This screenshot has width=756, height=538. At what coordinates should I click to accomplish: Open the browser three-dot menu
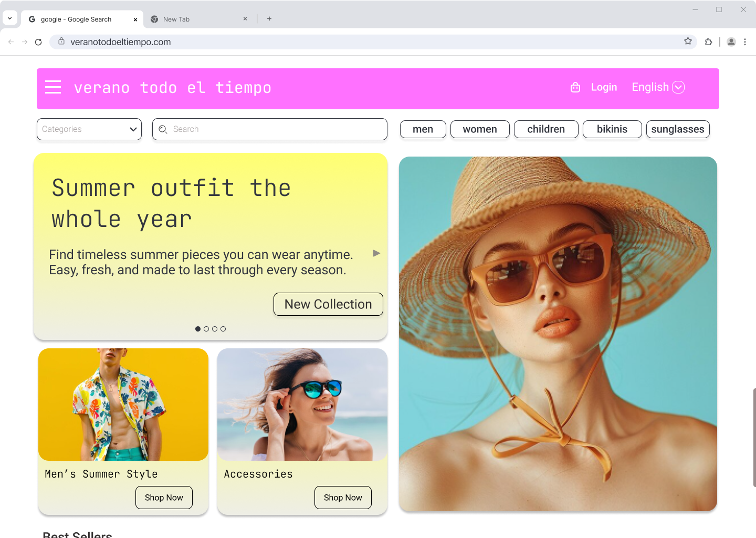(745, 42)
